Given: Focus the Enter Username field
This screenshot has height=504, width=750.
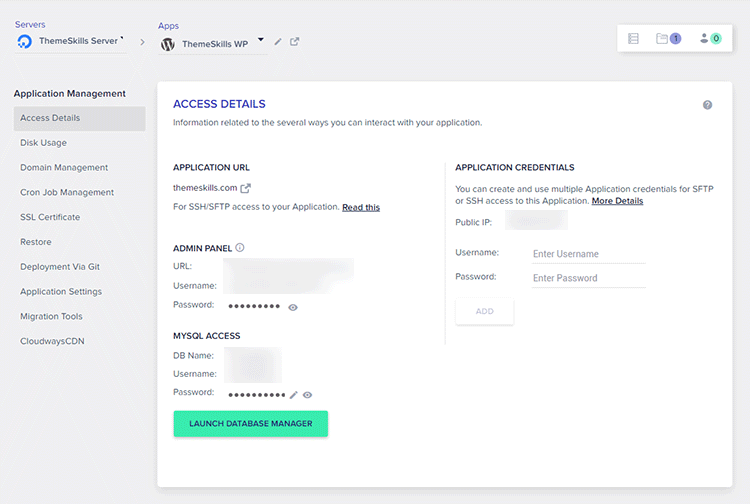Looking at the screenshot, I should tap(589, 254).
